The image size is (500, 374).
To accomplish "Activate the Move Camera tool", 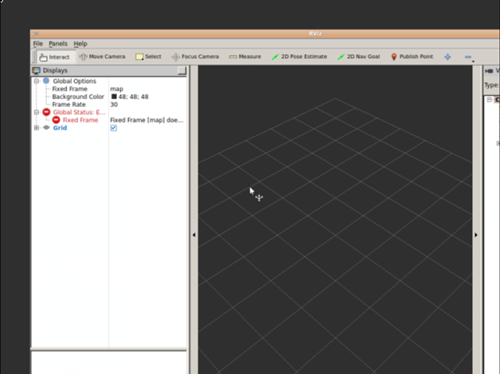I will pos(102,57).
